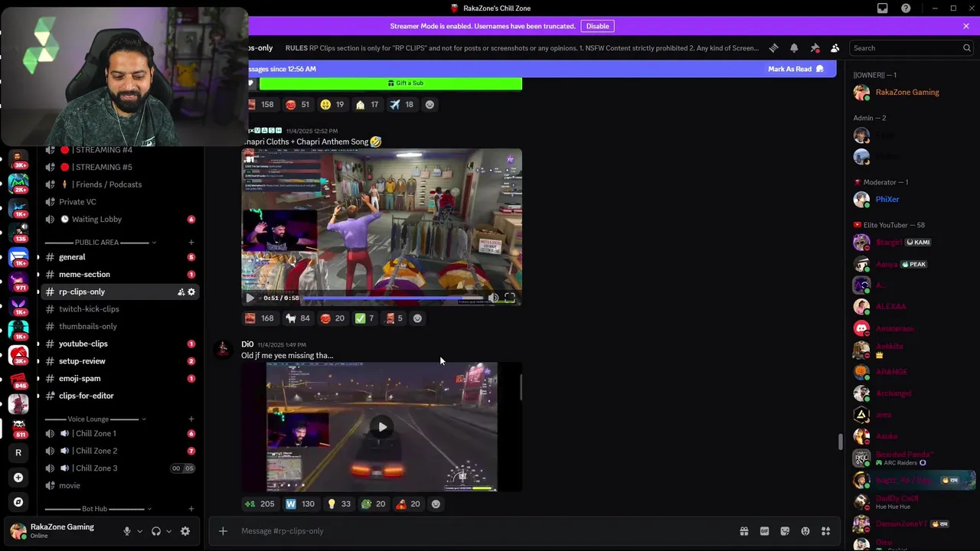Add reaction to Di0's message
The height and width of the screenshot is (551, 980).
(436, 504)
